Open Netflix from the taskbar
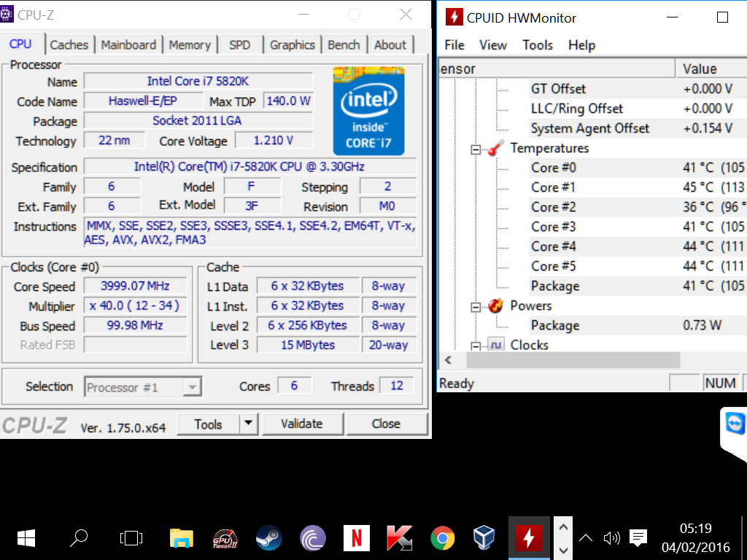747x560 pixels. (356, 538)
